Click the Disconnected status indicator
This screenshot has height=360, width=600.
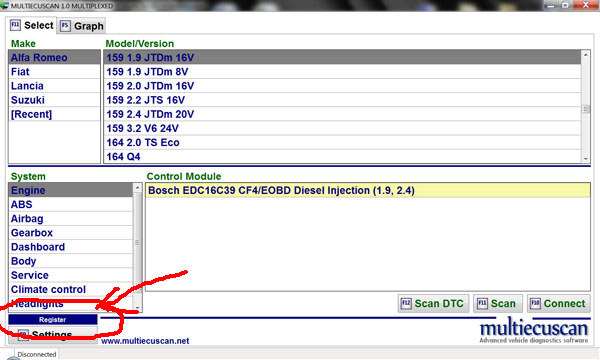point(37,354)
